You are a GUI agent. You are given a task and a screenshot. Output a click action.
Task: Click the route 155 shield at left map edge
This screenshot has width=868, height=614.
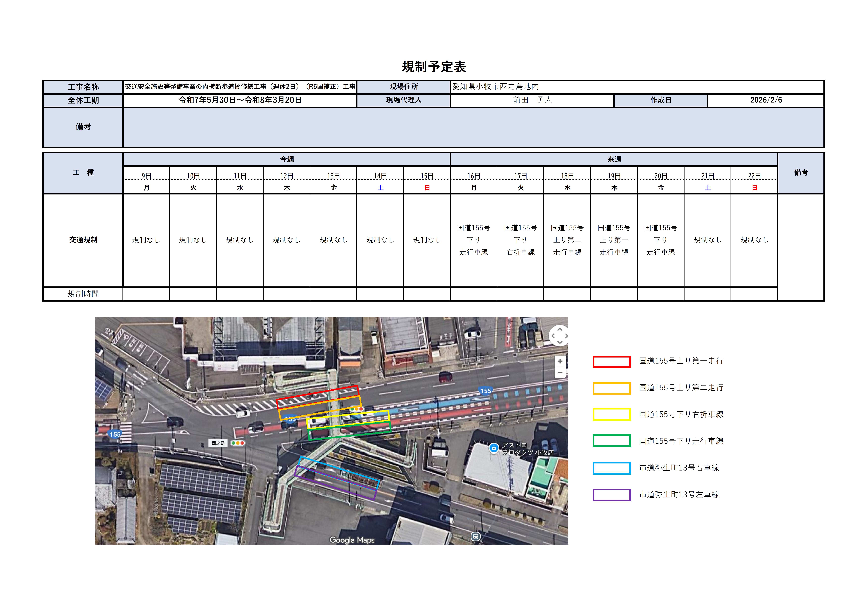pos(115,434)
